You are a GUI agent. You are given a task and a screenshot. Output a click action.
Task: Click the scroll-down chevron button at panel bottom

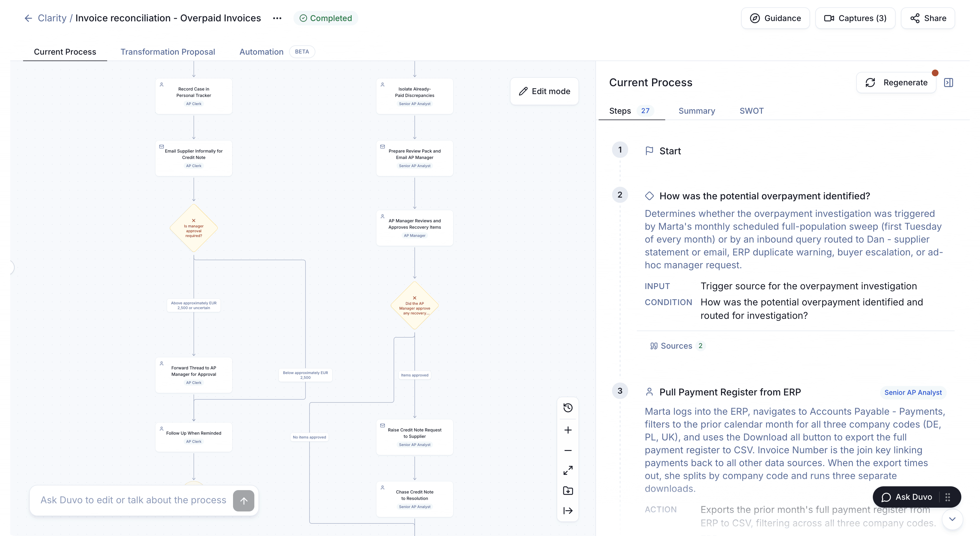952,519
